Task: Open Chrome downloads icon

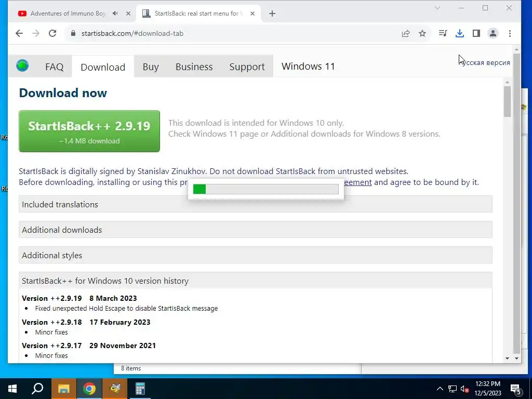Action: (x=460, y=33)
